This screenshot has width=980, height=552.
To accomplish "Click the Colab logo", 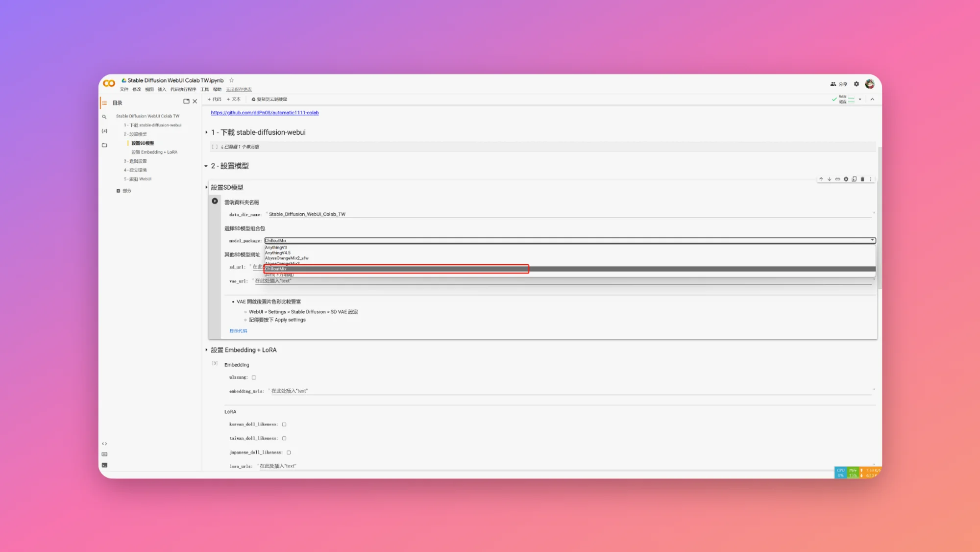I will (109, 83).
